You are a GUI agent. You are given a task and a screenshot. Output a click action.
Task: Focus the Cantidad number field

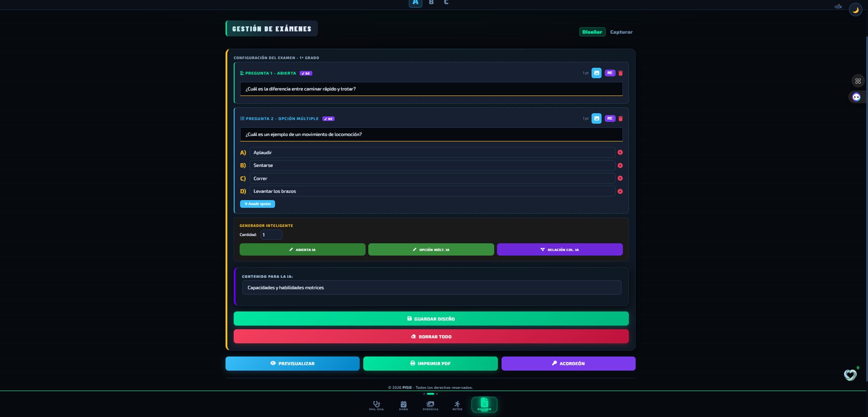pyautogui.click(x=271, y=235)
